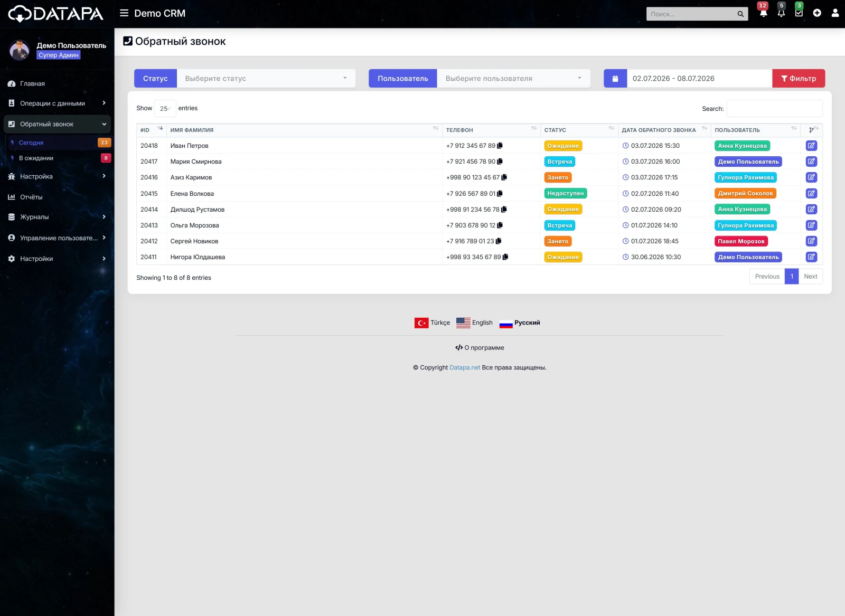Copy phone number of Сергей Новиков
845x616 pixels.
(x=499, y=241)
